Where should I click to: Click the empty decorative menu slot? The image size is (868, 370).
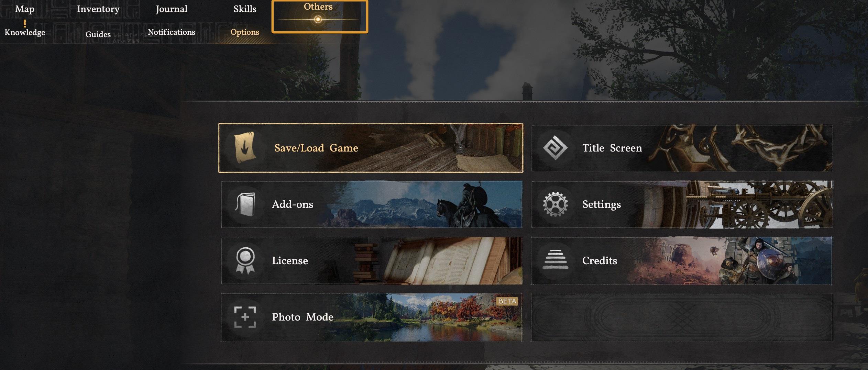[x=682, y=317]
